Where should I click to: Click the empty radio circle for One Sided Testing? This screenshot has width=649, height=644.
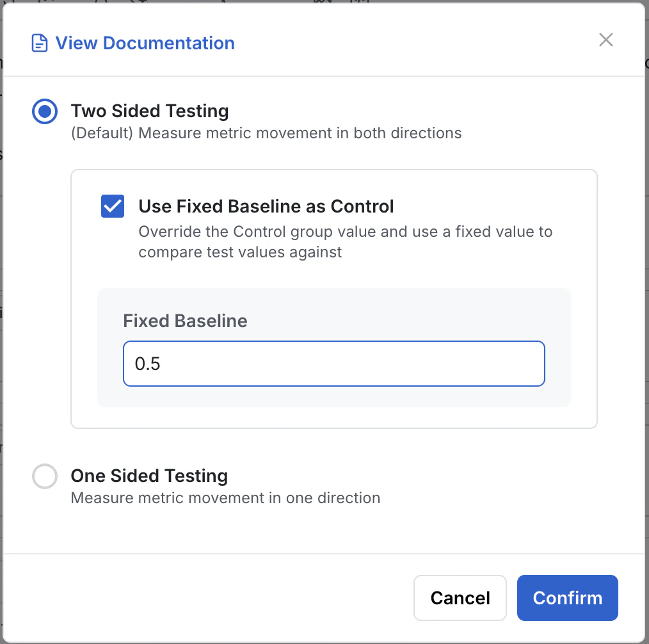(x=44, y=476)
